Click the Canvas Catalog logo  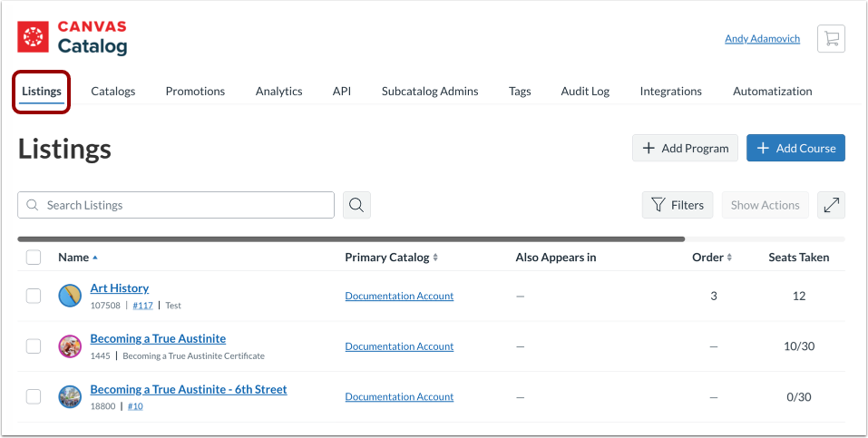point(72,38)
